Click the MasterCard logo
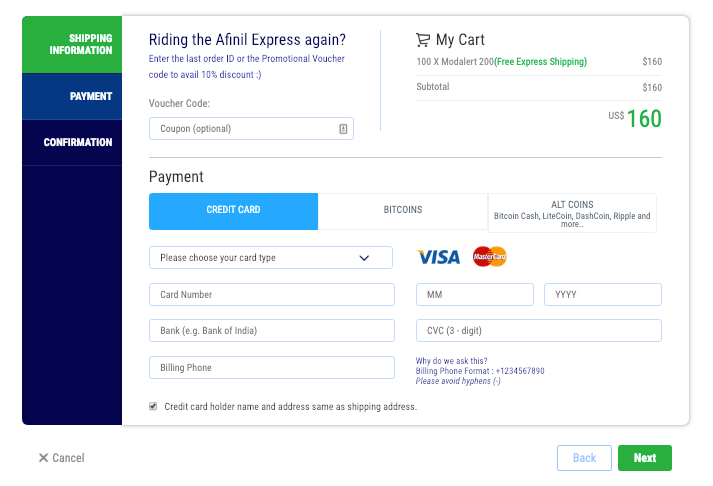 tap(490, 257)
